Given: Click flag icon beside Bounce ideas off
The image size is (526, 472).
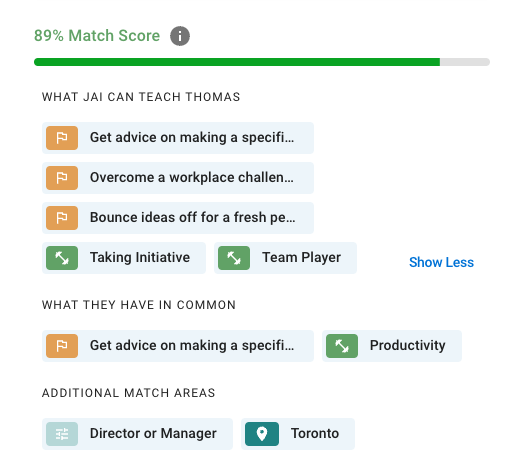Looking at the screenshot, I should (x=62, y=218).
